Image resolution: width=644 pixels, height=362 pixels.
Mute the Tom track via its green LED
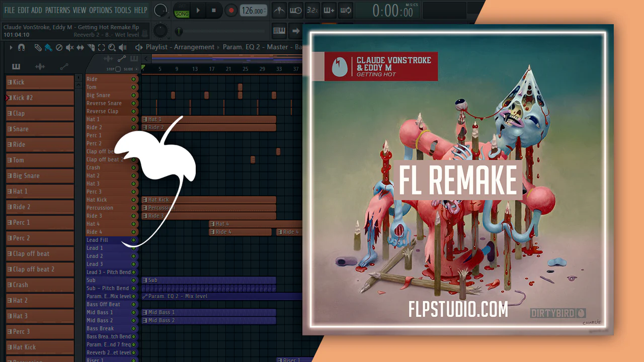click(x=134, y=87)
